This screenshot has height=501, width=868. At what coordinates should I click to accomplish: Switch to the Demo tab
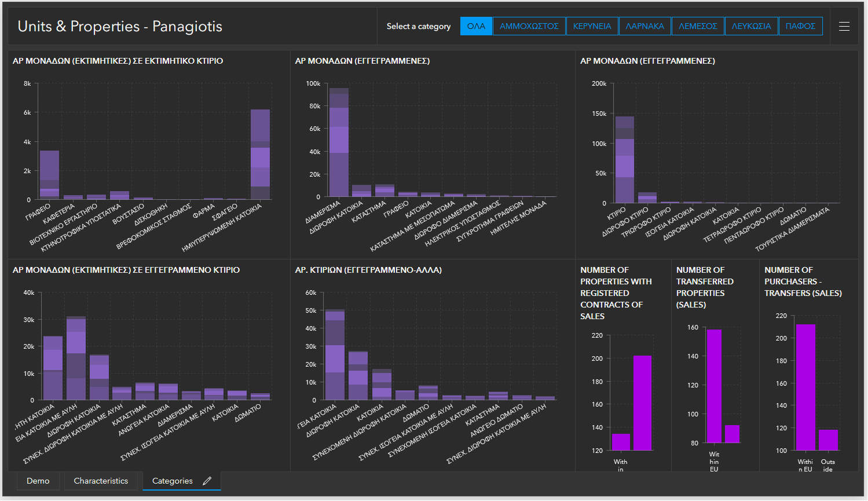click(38, 481)
